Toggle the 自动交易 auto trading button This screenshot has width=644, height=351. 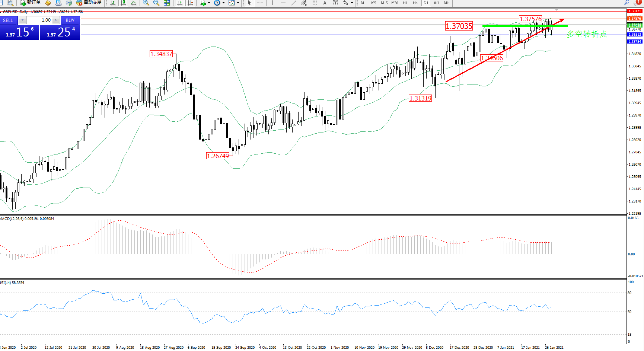89,3
